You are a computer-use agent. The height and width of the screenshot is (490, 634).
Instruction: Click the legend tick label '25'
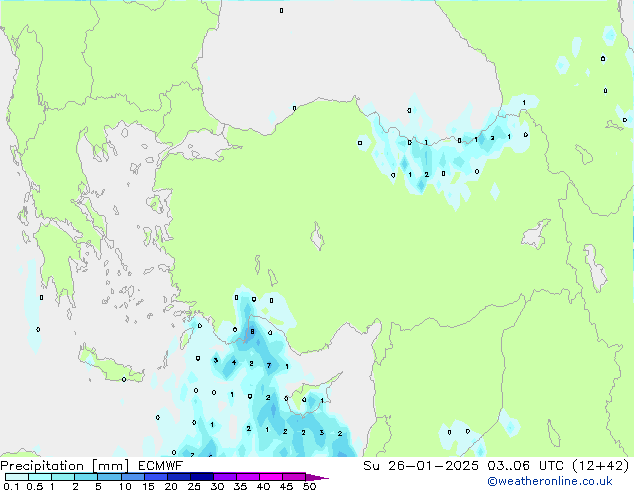pos(194,486)
